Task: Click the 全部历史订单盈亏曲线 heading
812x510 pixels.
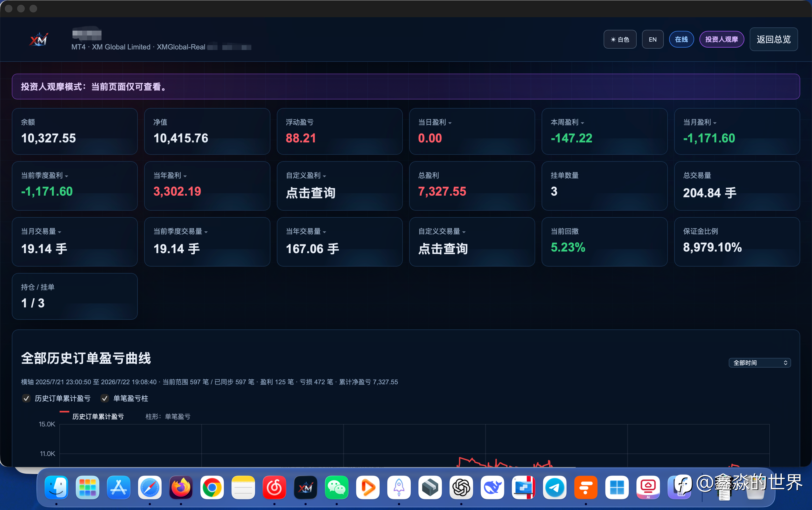Action: click(86, 358)
